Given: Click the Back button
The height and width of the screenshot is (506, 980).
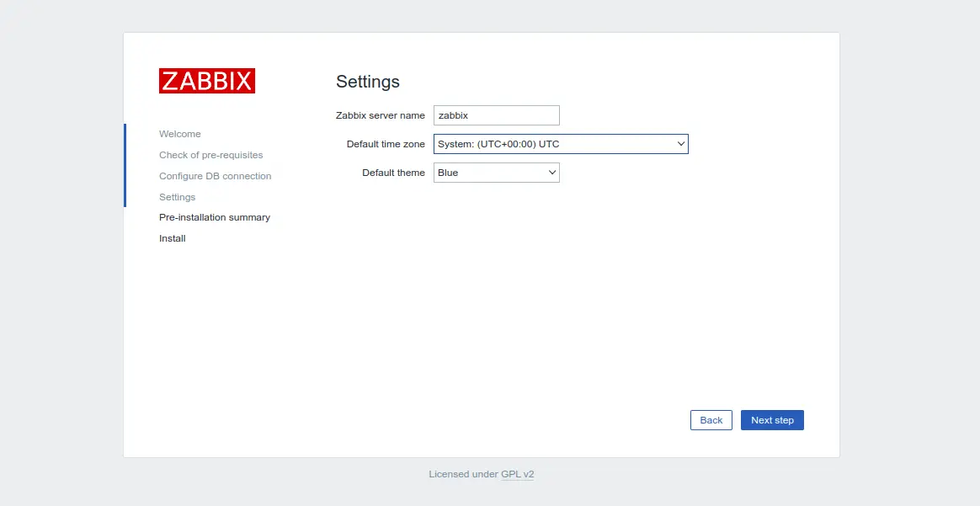Looking at the screenshot, I should (x=711, y=420).
